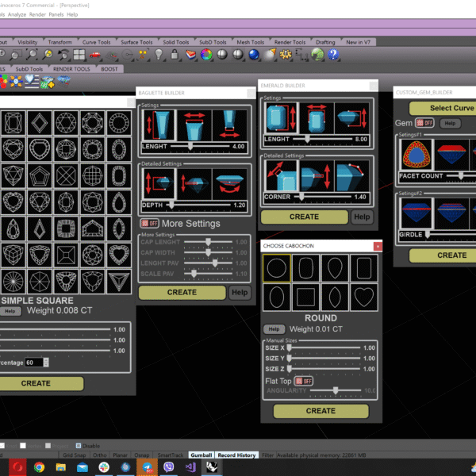Open Viber from taskbar
Viewport: 476px width, 476px height.
(x=169, y=467)
